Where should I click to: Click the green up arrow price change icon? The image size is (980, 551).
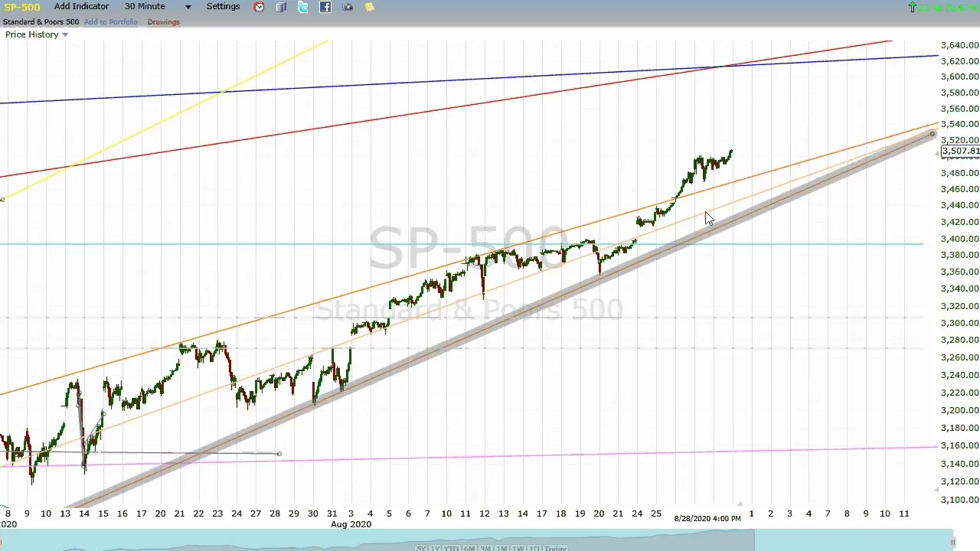912,7
